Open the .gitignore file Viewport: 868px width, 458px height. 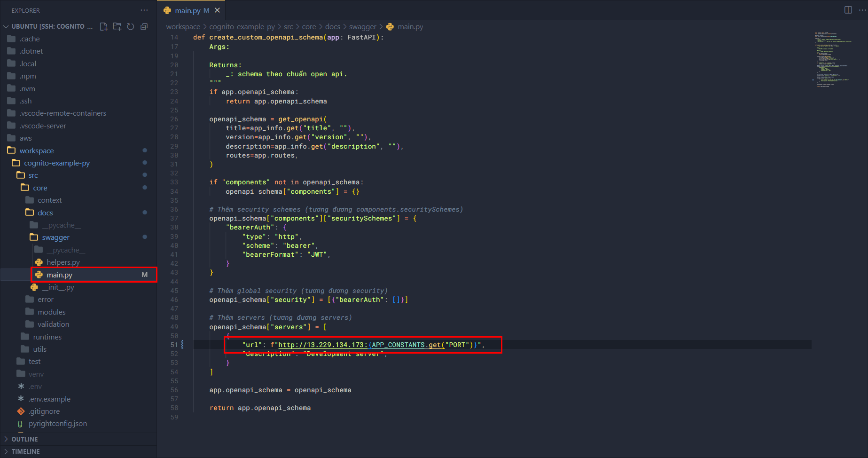[x=44, y=411]
